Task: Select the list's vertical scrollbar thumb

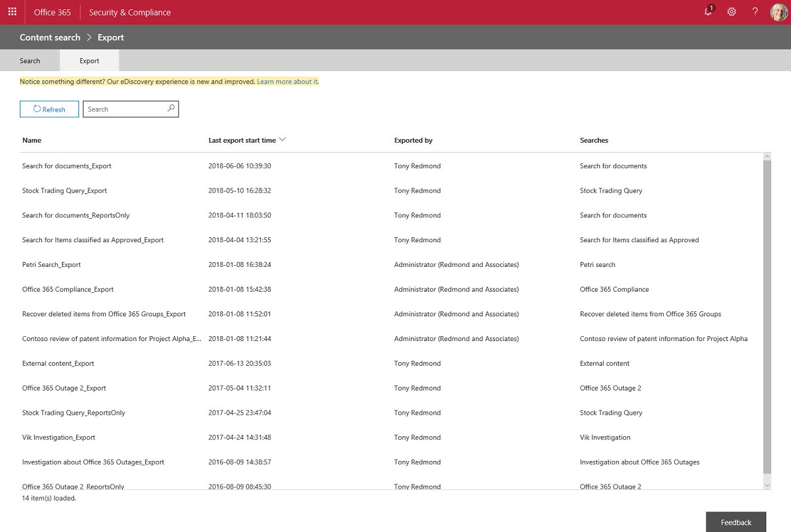Action: pos(767,317)
